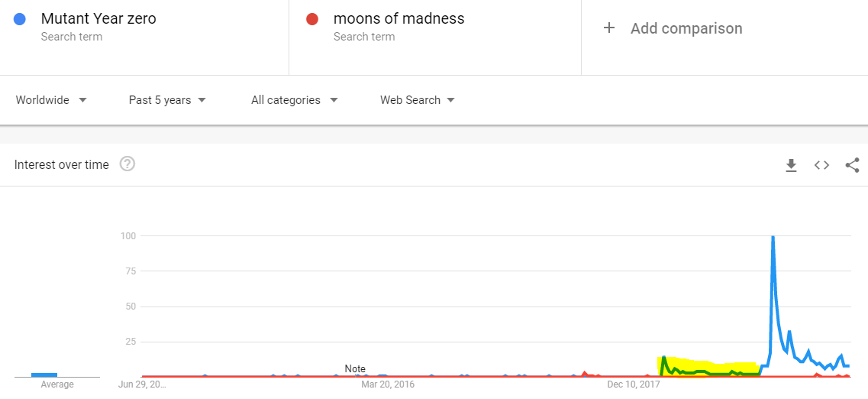Click the Dec 10, 2017 axis label
The height and width of the screenshot is (399, 868).
click(631, 384)
